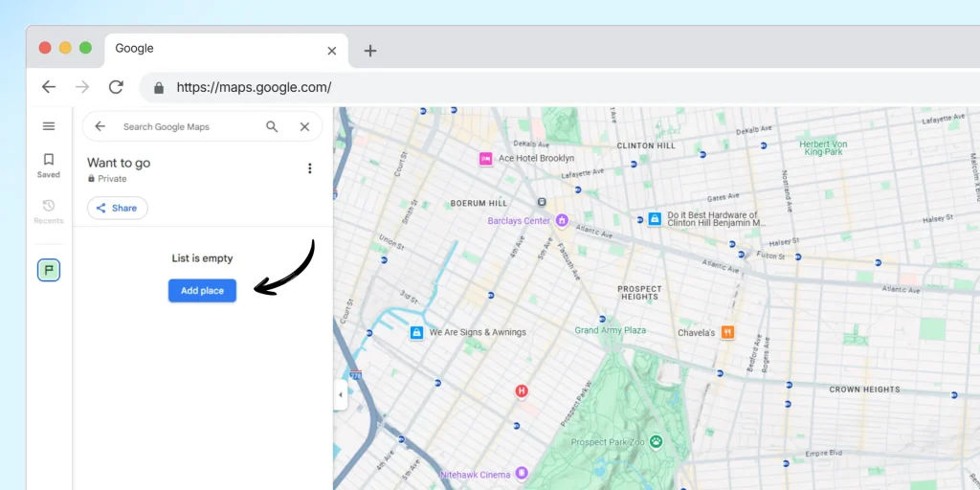The height and width of the screenshot is (490, 980).
Task: Click the List is empty message
Action: click(x=202, y=258)
